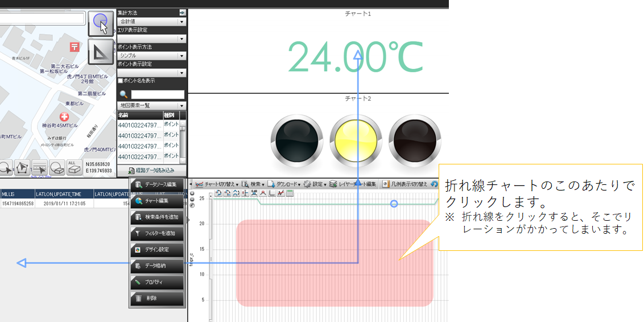The height and width of the screenshot is (322, 644).
Task: Click the 24.00℃ value in チャート1
Action: point(356,57)
